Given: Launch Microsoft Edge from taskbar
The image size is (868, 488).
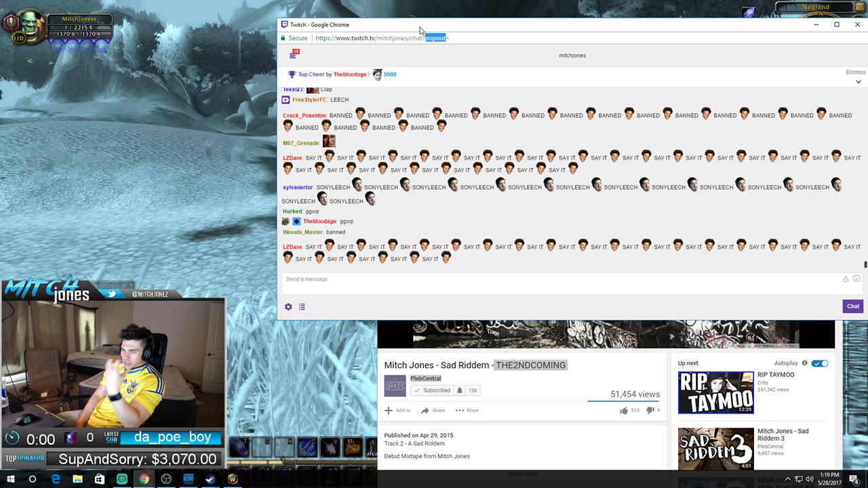Looking at the screenshot, I should tap(56, 479).
